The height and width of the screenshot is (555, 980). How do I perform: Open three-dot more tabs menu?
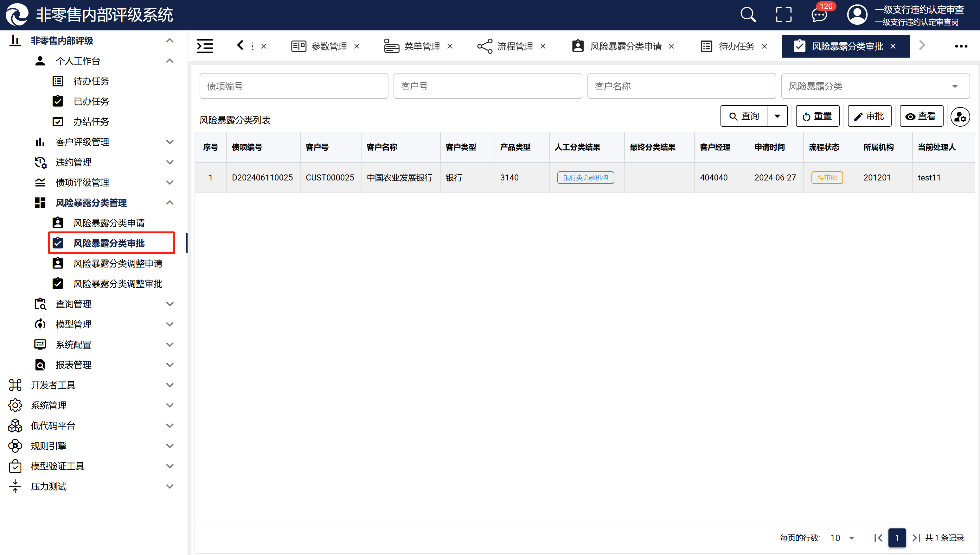[x=961, y=46]
